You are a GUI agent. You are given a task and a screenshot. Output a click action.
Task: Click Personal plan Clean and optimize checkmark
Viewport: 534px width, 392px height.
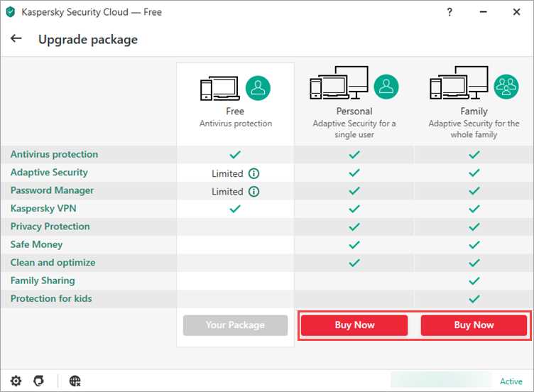pyautogui.click(x=354, y=263)
